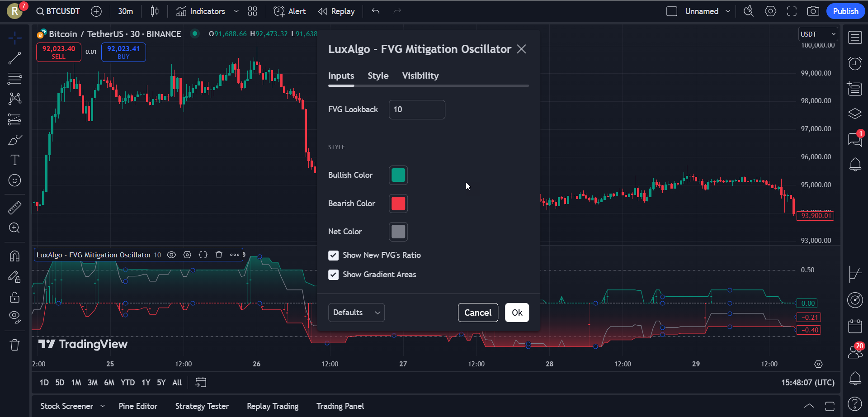Open the chats panel with notification
This screenshot has height=417, width=868.
click(x=855, y=139)
